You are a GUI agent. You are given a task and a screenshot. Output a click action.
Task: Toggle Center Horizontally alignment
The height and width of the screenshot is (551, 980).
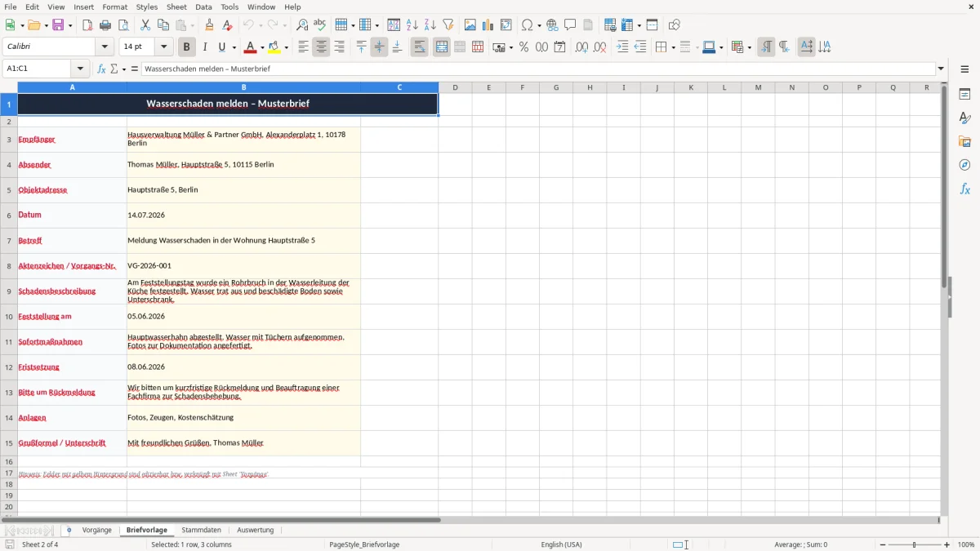321,47
